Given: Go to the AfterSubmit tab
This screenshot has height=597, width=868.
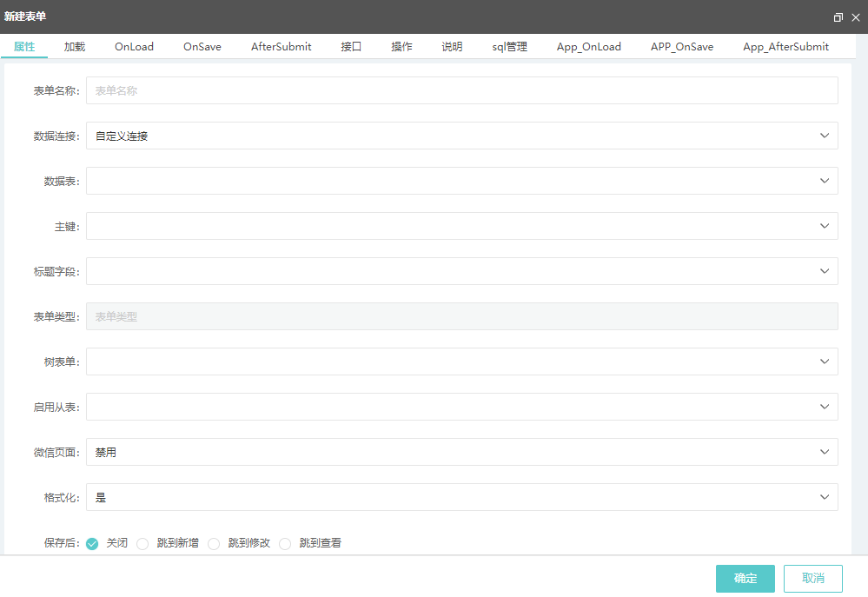Looking at the screenshot, I should (282, 47).
